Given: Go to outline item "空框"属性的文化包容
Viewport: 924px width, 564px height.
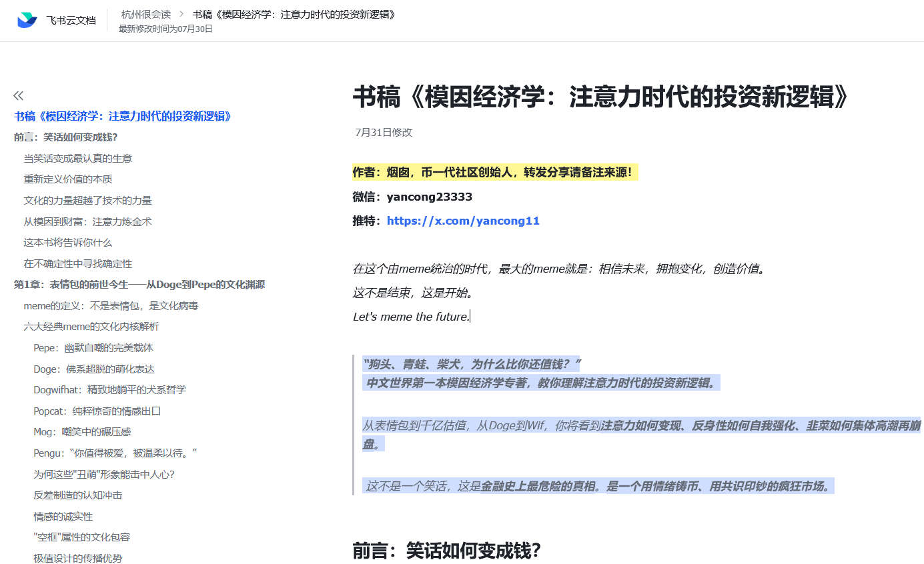Looking at the screenshot, I should click(x=82, y=537).
